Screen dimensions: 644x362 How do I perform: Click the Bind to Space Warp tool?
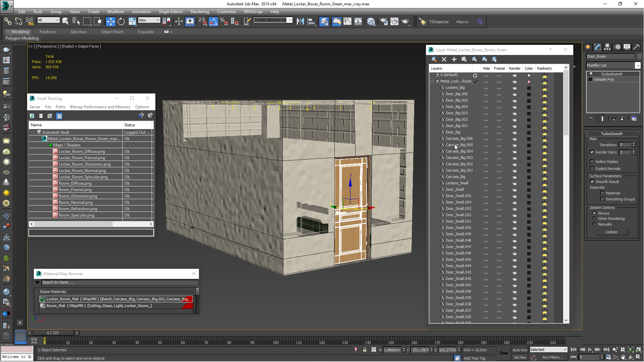(30, 21)
